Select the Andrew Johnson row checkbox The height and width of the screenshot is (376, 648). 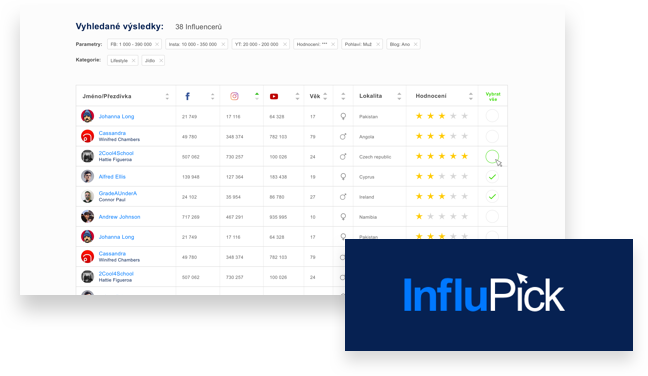[492, 216]
